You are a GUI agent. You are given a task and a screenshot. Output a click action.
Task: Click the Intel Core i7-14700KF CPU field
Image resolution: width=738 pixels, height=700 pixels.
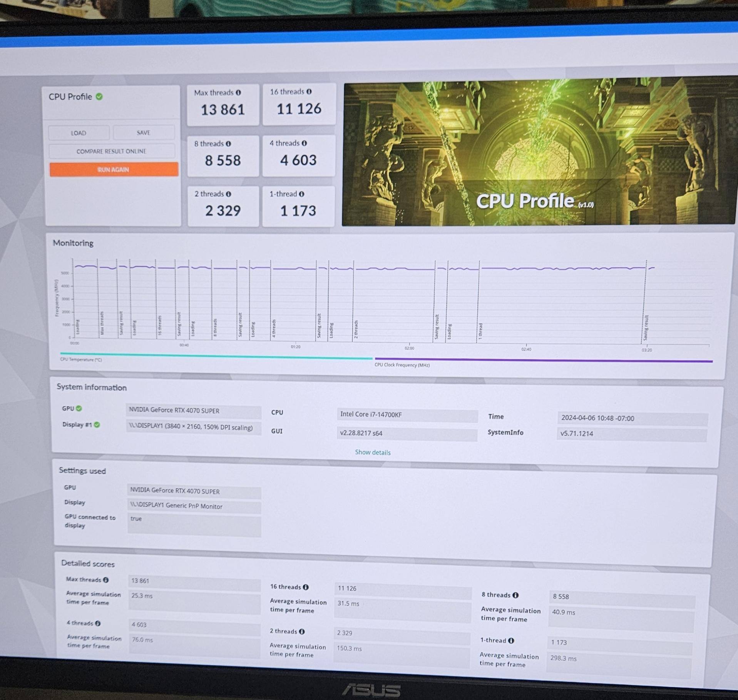pos(407,414)
